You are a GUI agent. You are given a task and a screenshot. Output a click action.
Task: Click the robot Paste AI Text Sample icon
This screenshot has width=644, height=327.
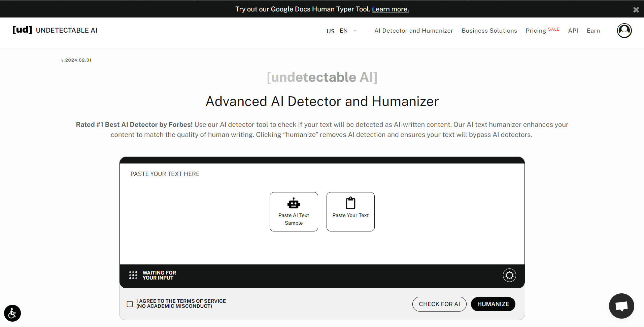294,203
